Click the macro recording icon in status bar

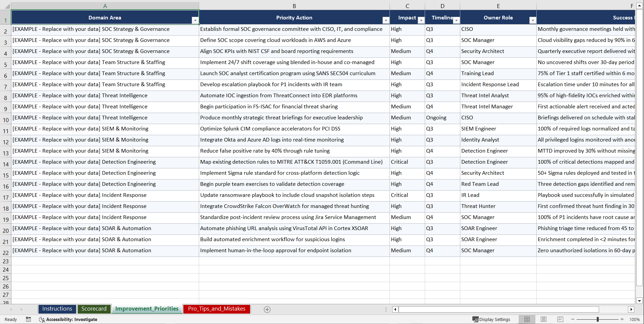click(28, 319)
